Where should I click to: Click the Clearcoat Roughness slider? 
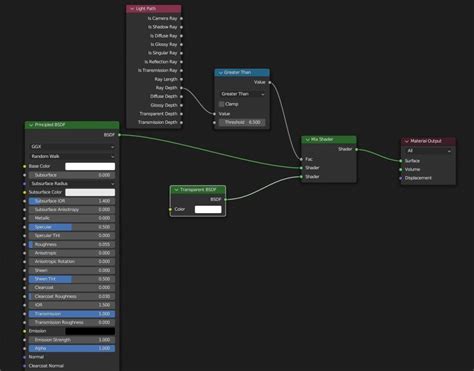pos(72,296)
